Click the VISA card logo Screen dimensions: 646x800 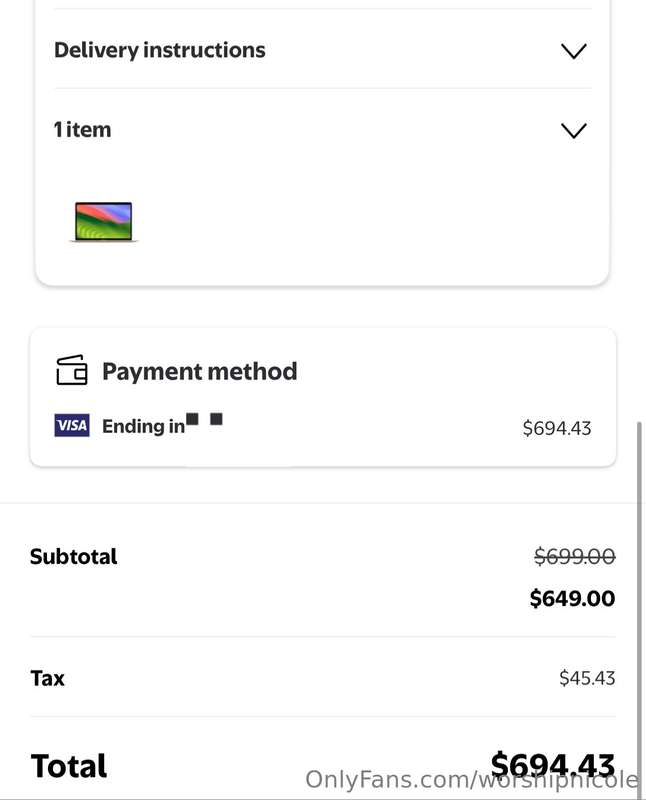(x=72, y=426)
